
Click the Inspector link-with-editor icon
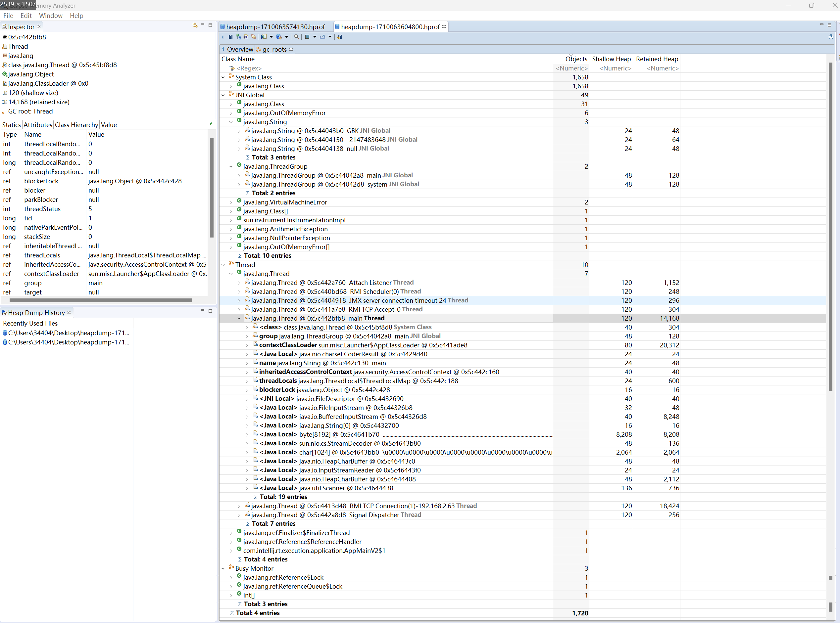pos(195,25)
